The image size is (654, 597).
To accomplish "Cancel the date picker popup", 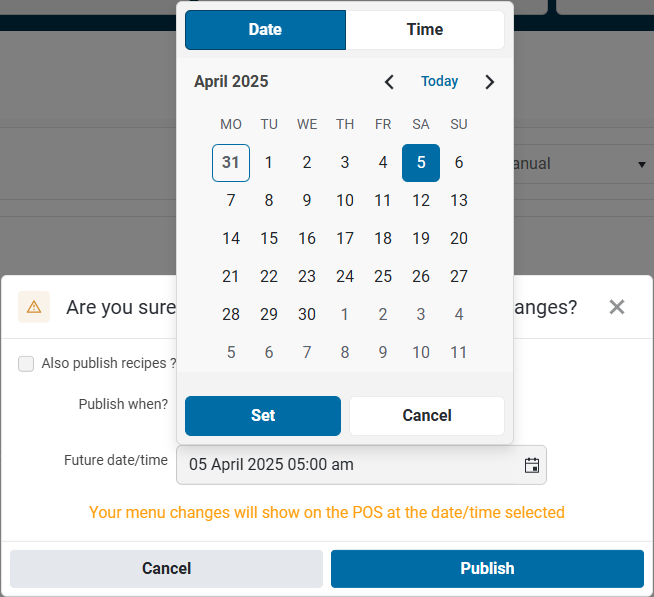I will [x=427, y=416].
